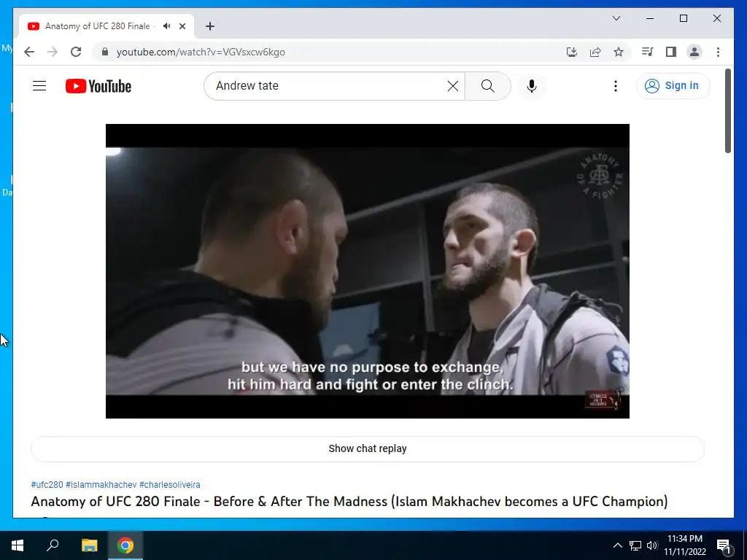The image size is (747, 560).
Task: Open network status tray icon
Action: [x=635, y=545]
